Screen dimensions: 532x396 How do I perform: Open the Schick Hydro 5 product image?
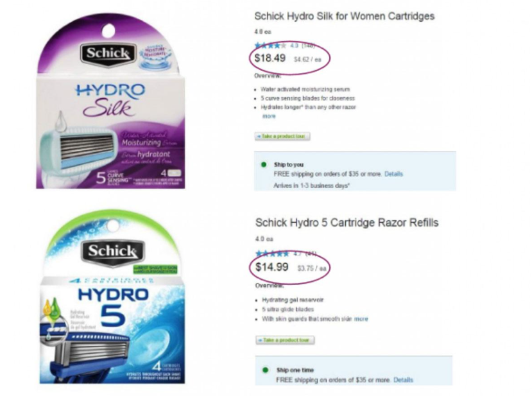point(112,297)
